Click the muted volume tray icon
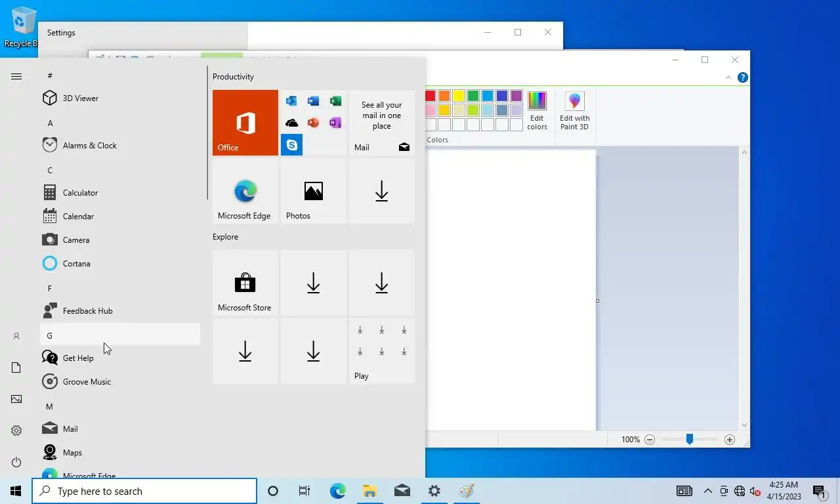Image resolution: width=840 pixels, height=504 pixels. click(755, 491)
